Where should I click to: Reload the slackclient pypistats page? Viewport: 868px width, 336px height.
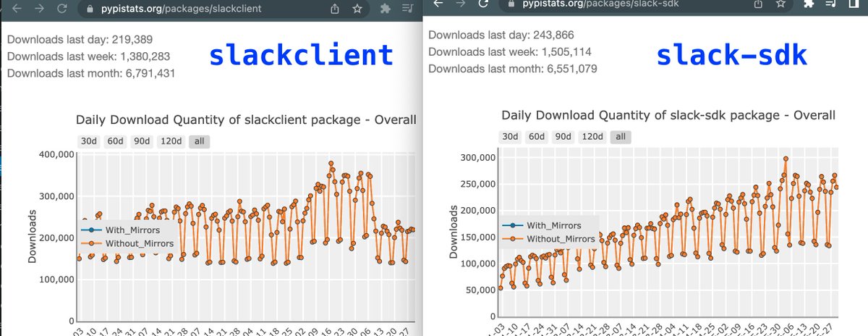coord(63,9)
